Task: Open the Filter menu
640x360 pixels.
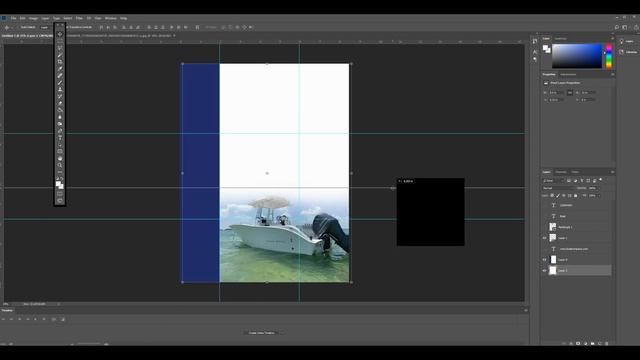Action: point(79,18)
